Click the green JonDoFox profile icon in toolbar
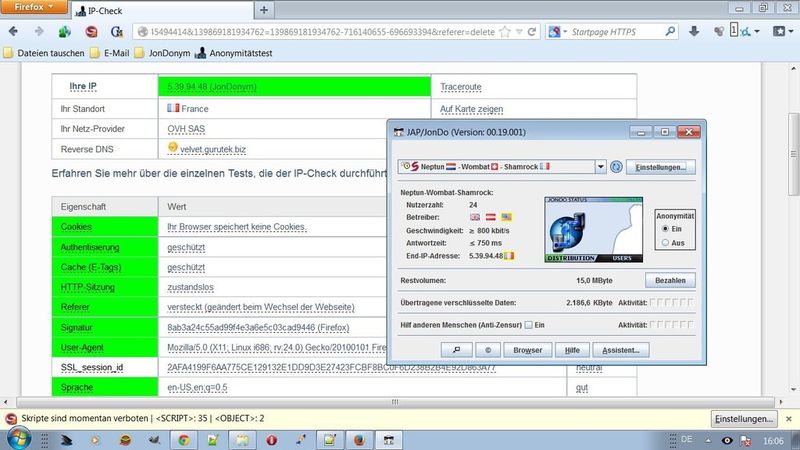800x450 pixels. click(64, 32)
